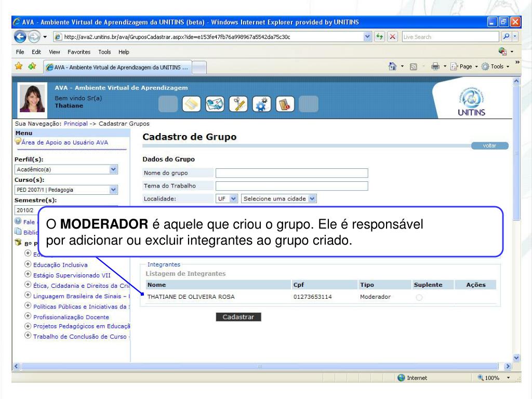This screenshot has height=399, width=532.
Task: Click the RSS Feeds icon
Action: (413, 67)
